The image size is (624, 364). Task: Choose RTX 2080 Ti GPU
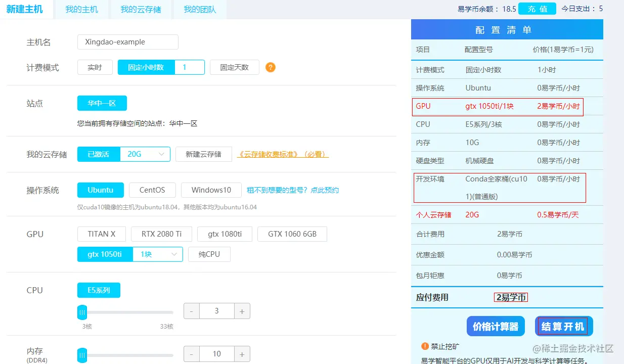pos(162,234)
